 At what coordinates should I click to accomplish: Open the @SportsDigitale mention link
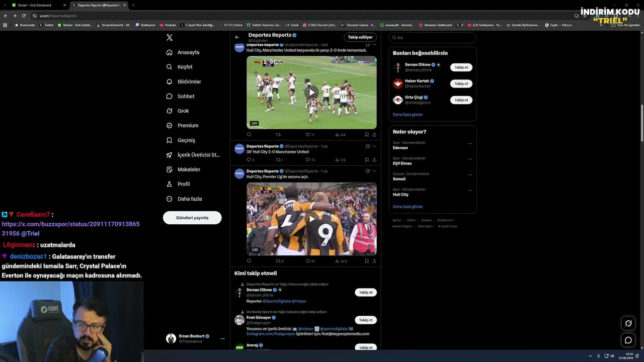pos(276,301)
